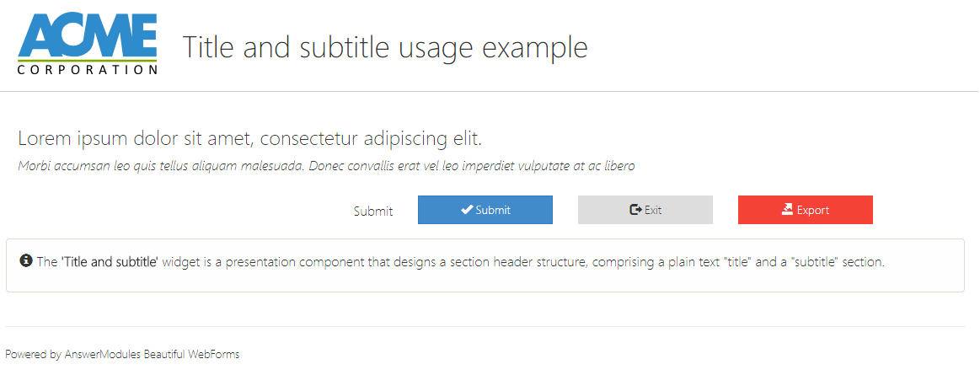Click the checkmark icon on Submit button
980x375 pixels.
467,210
